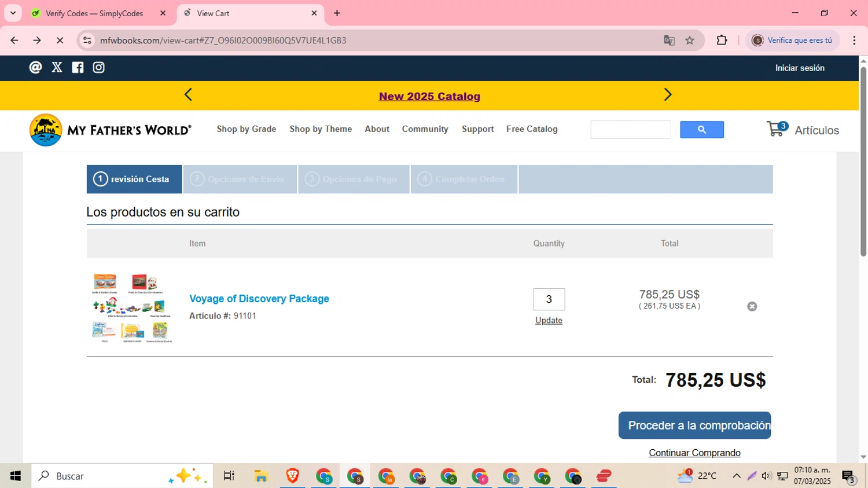Viewport: 868px width, 488px height.
Task: Select the 'Completar Orden' step tab
Action: [464, 179]
